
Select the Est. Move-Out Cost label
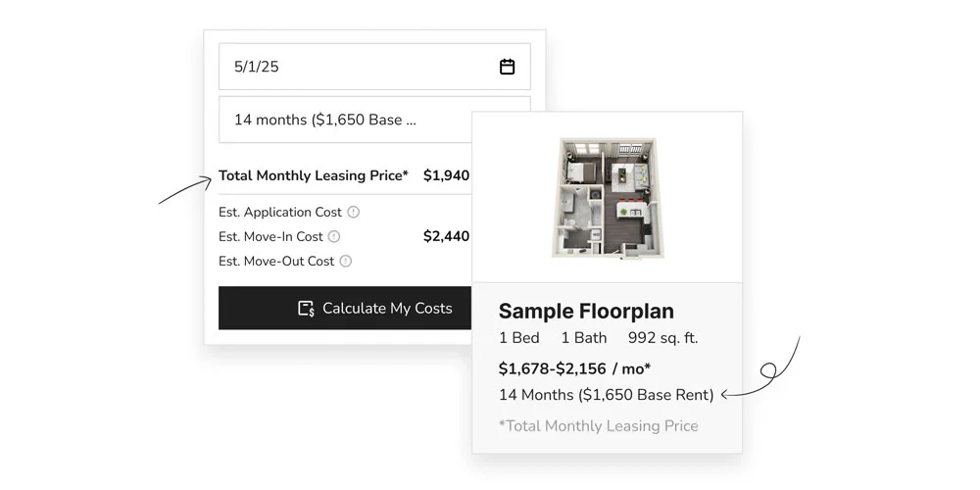pos(276,262)
